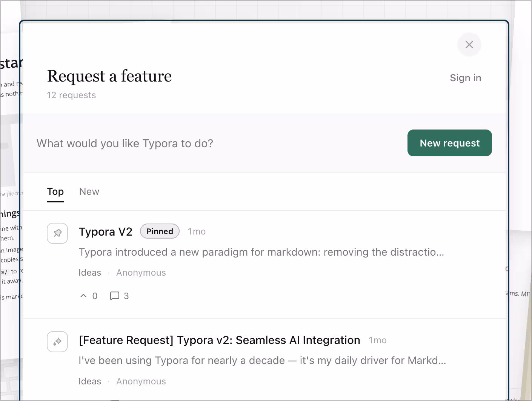
Task: Click the Pinned badge on Typora V2
Action: [160, 231]
